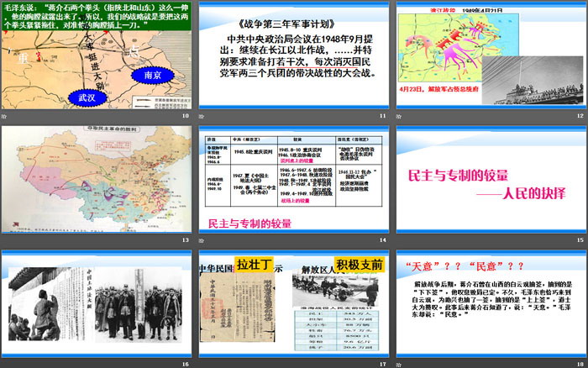The image size is (588, 368).
Task: Click the animation star icon under slide 12
Action: (x=399, y=116)
